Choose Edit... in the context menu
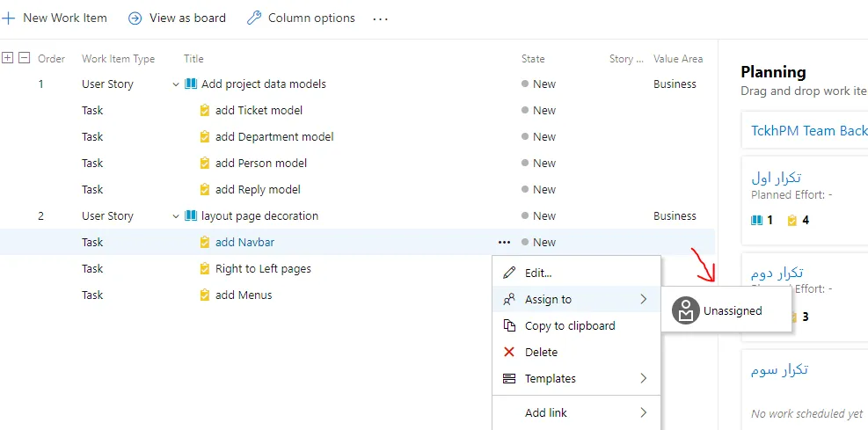The height and width of the screenshot is (430, 868). click(x=538, y=273)
